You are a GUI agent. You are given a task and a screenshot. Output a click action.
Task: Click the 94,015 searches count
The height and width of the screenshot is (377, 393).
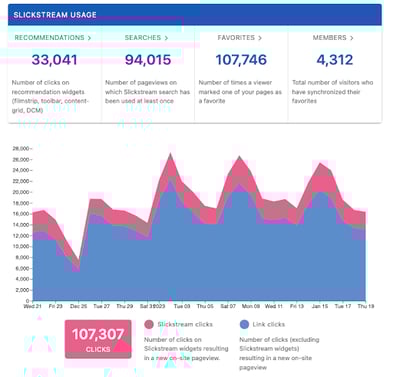pyautogui.click(x=148, y=60)
